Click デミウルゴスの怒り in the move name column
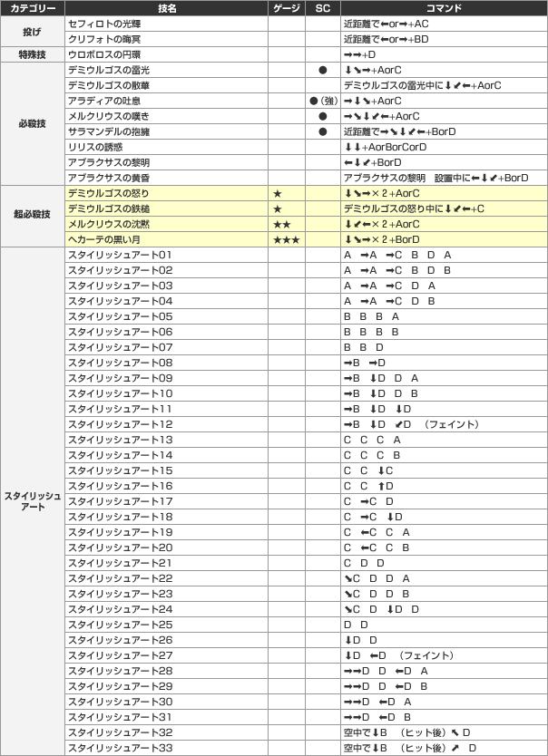 click(109, 193)
